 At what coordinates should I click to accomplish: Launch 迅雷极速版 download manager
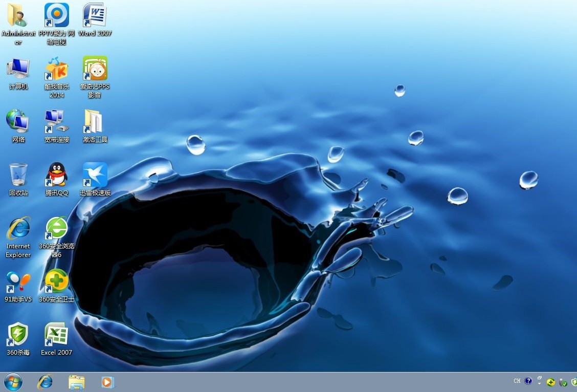95,174
